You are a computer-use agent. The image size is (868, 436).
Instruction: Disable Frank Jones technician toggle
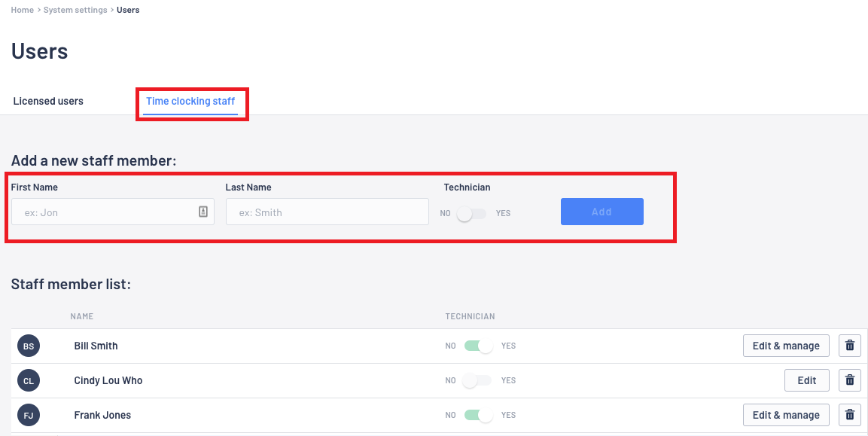click(478, 415)
